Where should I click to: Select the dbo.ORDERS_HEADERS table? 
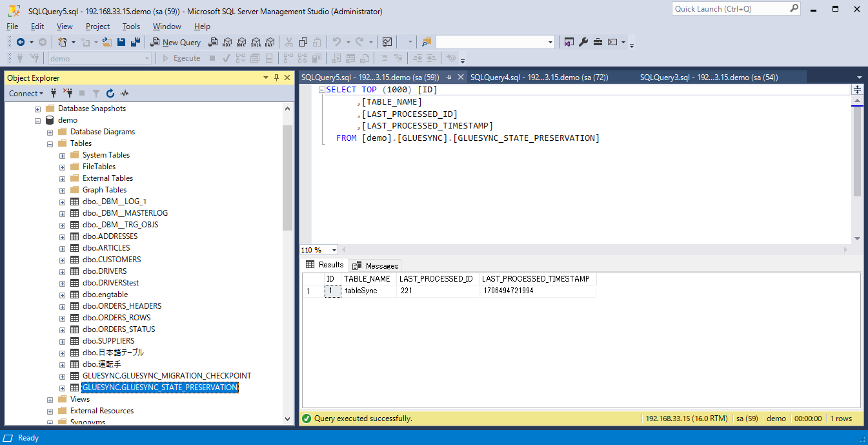pos(122,306)
